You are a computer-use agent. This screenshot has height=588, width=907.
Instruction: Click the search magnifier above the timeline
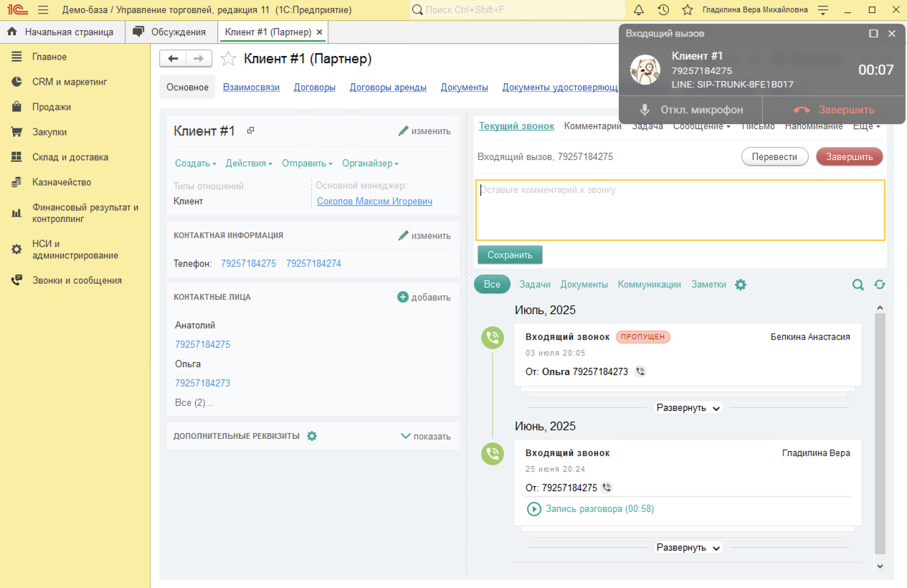[858, 285]
